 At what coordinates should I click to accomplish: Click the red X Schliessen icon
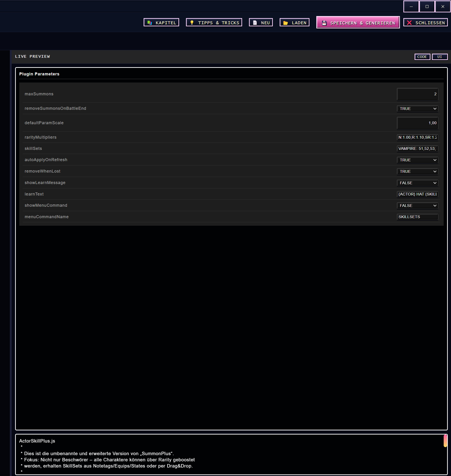tap(409, 23)
